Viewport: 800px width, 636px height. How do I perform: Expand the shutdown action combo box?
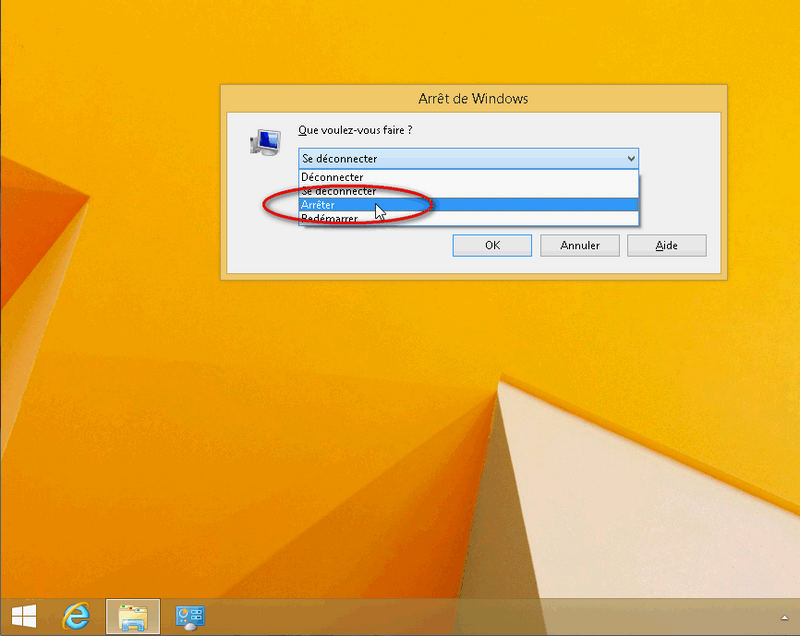(468, 159)
